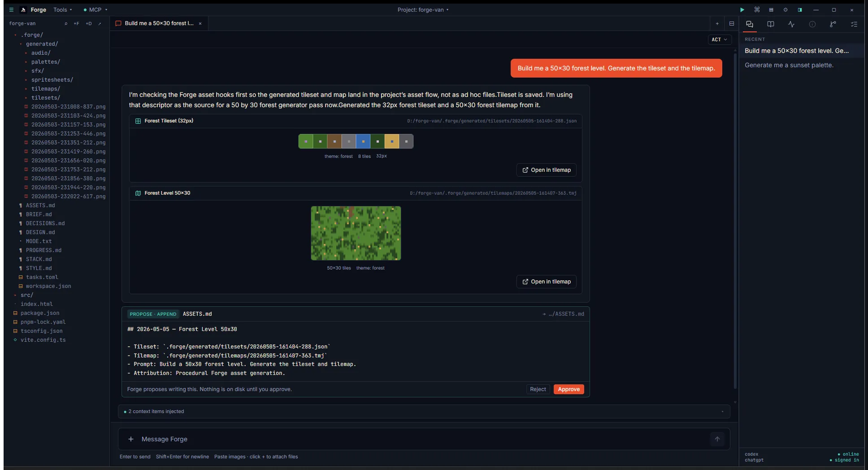Click the send arrow button

coord(717,439)
